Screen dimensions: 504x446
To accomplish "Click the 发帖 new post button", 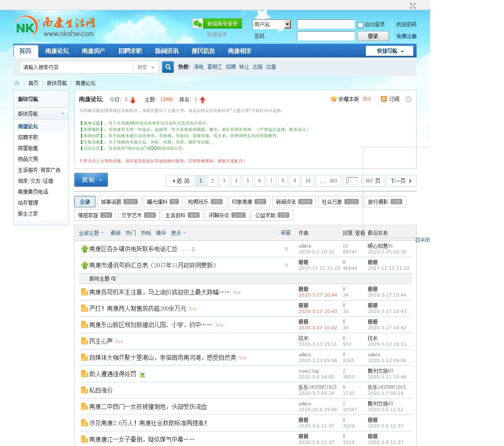I will point(91,180).
